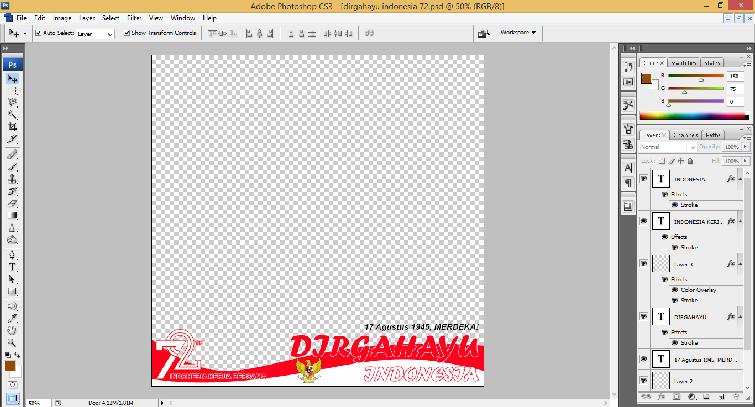Image resolution: width=755 pixels, height=407 pixels.
Task: Open the Window menu
Action: [182, 18]
